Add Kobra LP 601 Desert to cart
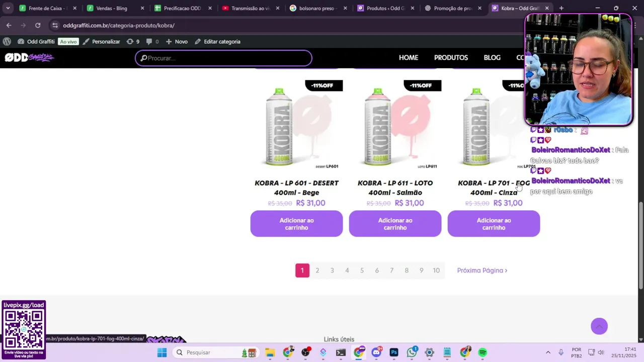 296,224
